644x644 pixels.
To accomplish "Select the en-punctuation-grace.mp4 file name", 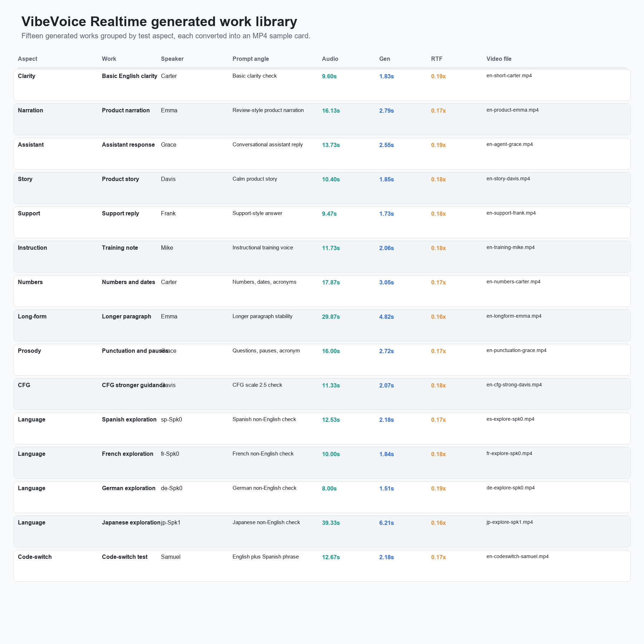I will (x=516, y=351).
